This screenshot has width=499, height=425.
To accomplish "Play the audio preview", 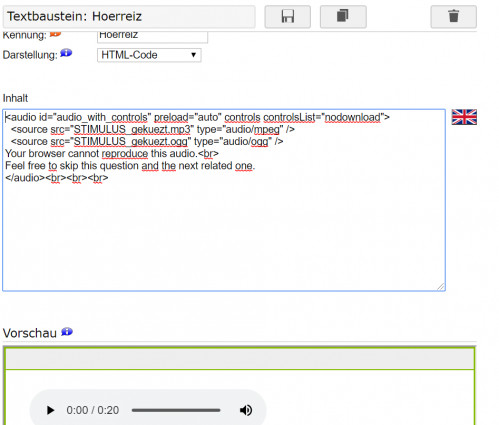I will tap(50, 410).
